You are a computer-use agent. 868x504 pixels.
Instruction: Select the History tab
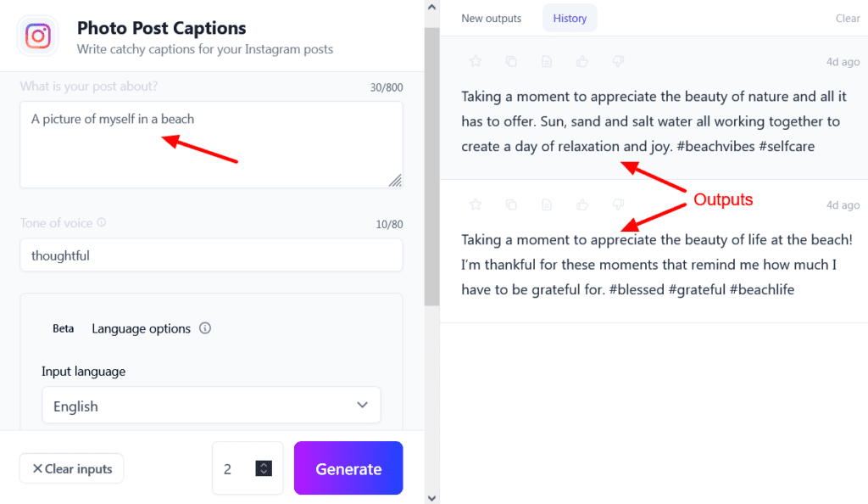tap(570, 19)
